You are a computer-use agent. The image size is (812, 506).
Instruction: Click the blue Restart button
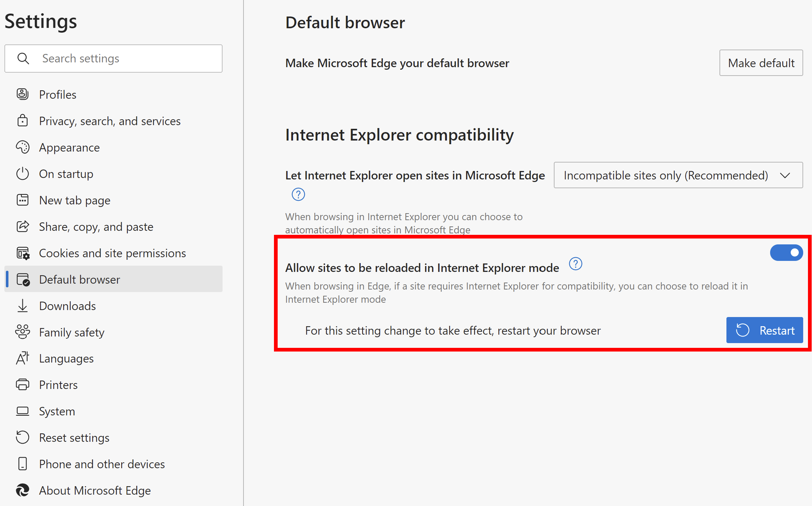[x=765, y=330]
